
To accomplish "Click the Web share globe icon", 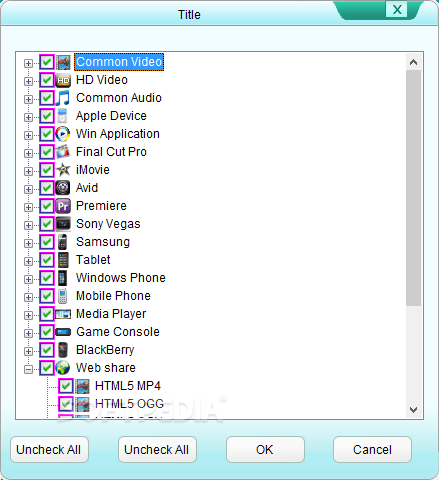I will point(63,368).
